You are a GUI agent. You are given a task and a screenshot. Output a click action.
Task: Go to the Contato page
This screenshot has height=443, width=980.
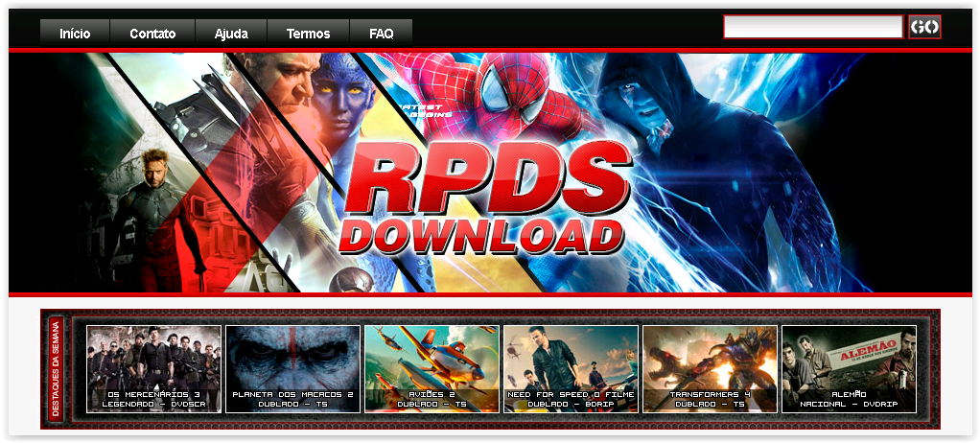pyautogui.click(x=152, y=34)
